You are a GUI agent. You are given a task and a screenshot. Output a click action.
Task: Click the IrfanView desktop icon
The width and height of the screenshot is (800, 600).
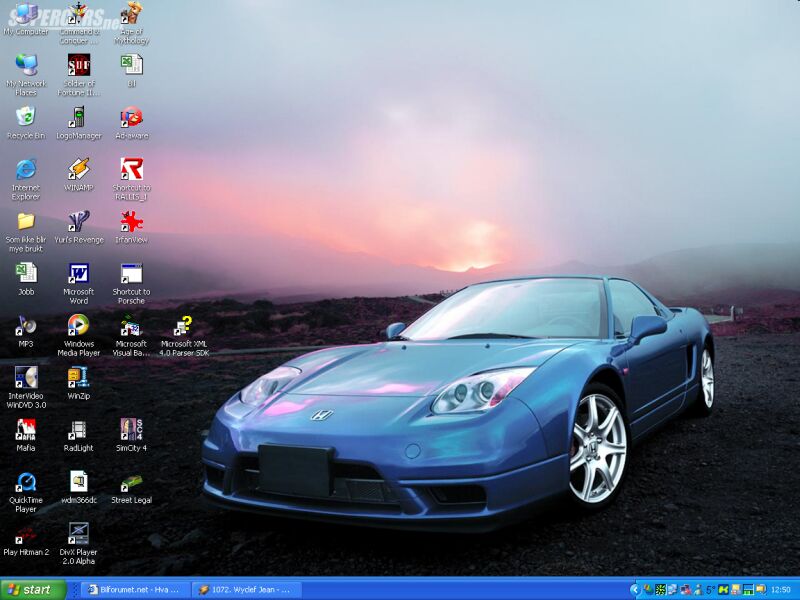(x=131, y=221)
